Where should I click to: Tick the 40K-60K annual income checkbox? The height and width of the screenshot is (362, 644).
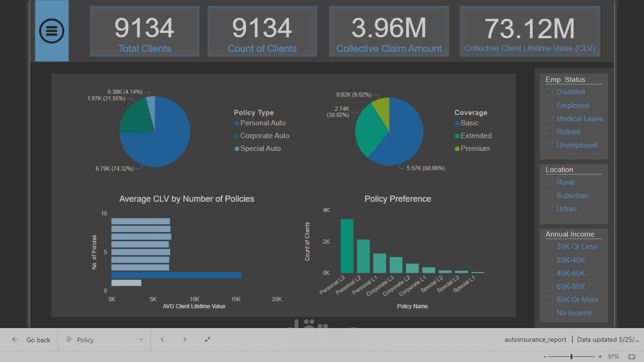coord(549,273)
